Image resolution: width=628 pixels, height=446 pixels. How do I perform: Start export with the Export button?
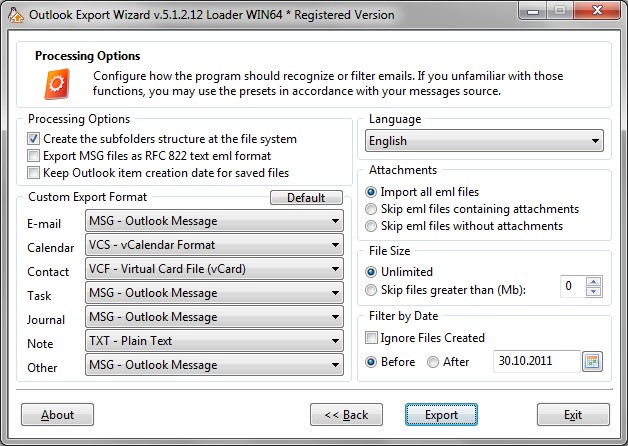click(441, 414)
